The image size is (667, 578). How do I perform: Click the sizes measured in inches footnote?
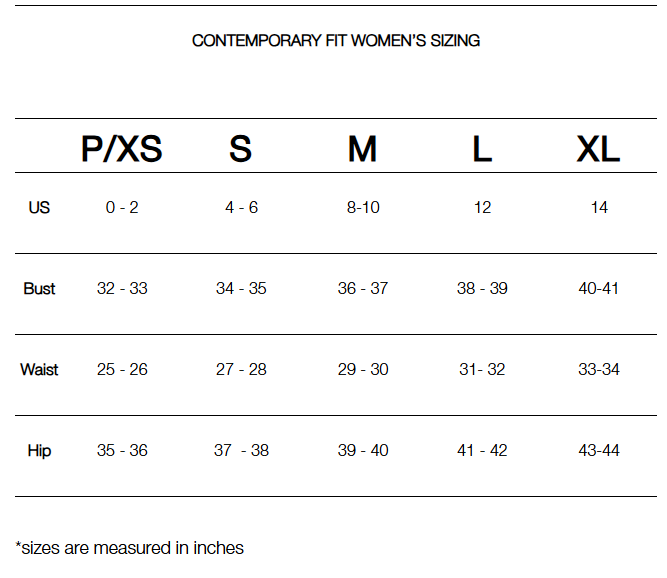pyautogui.click(x=130, y=548)
